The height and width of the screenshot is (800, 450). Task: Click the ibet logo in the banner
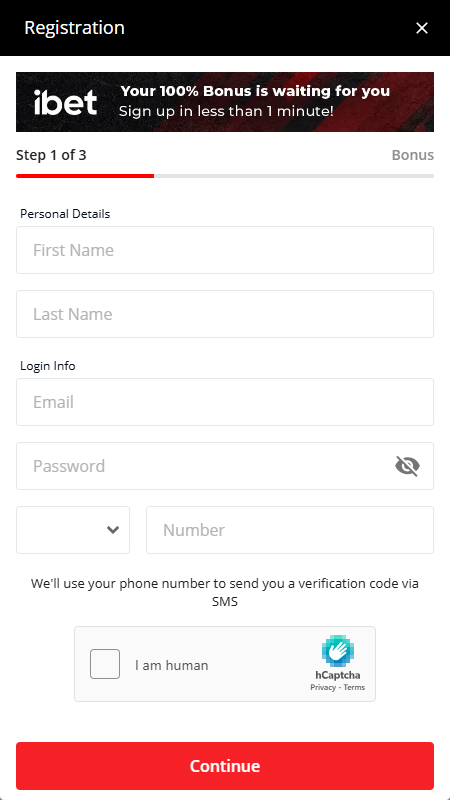click(x=65, y=102)
